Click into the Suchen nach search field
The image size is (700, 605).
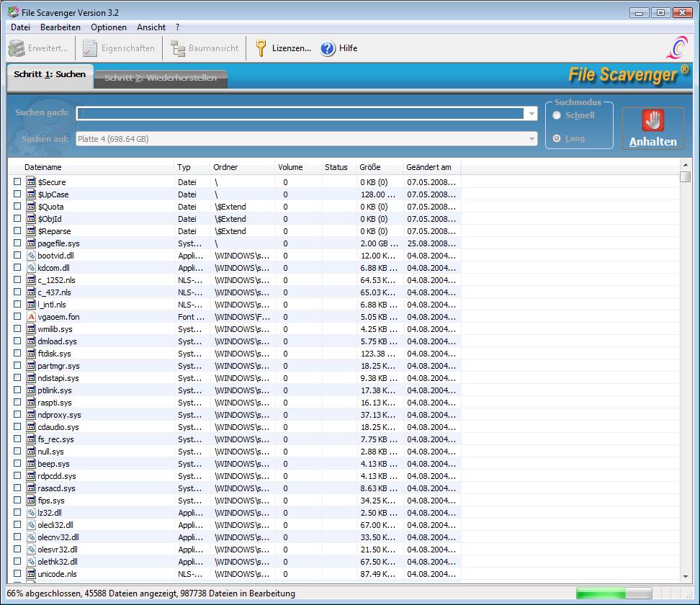pyautogui.click(x=300, y=113)
